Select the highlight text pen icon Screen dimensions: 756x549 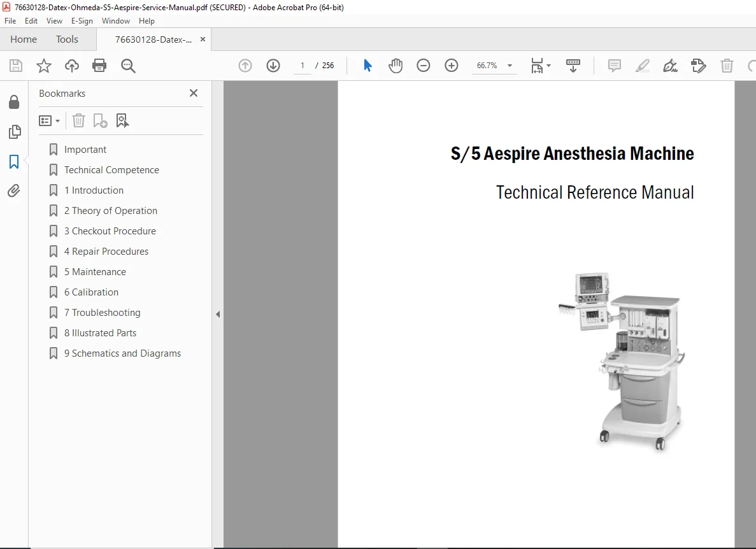coord(642,66)
